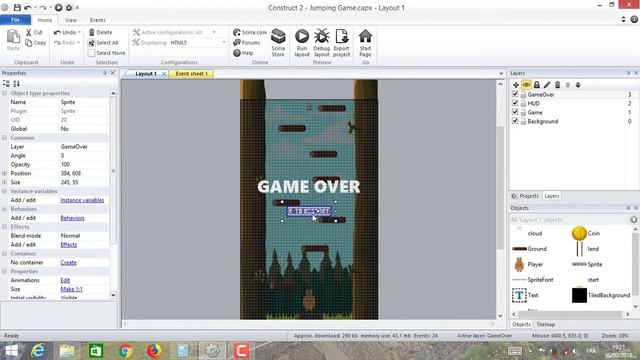Click the Debug layout bug icon

click(x=322, y=36)
